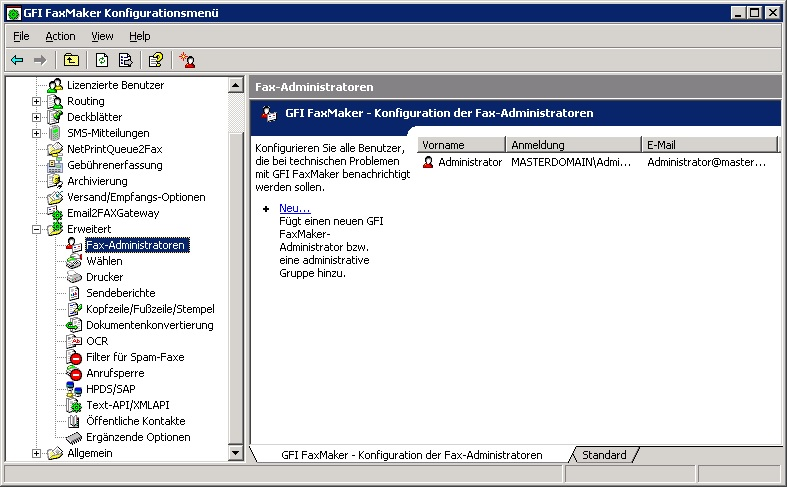Open the File menu
The height and width of the screenshot is (487, 787).
point(21,36)
